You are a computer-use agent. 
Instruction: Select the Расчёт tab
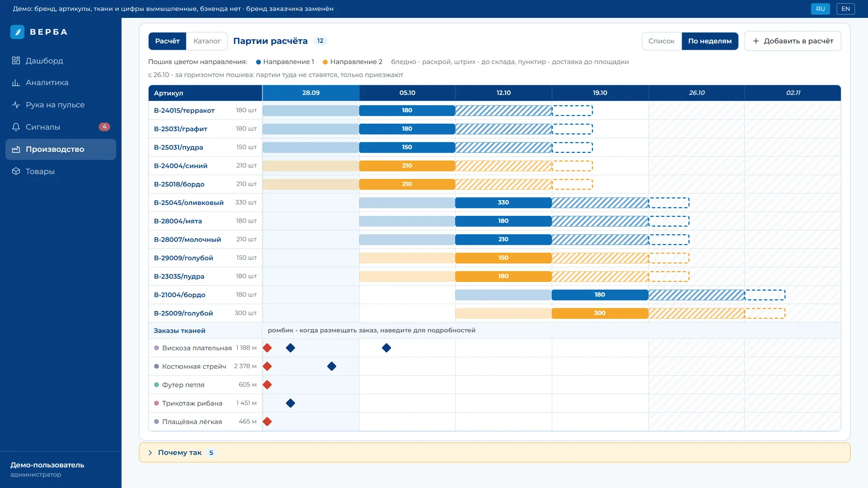pos(167,41)
